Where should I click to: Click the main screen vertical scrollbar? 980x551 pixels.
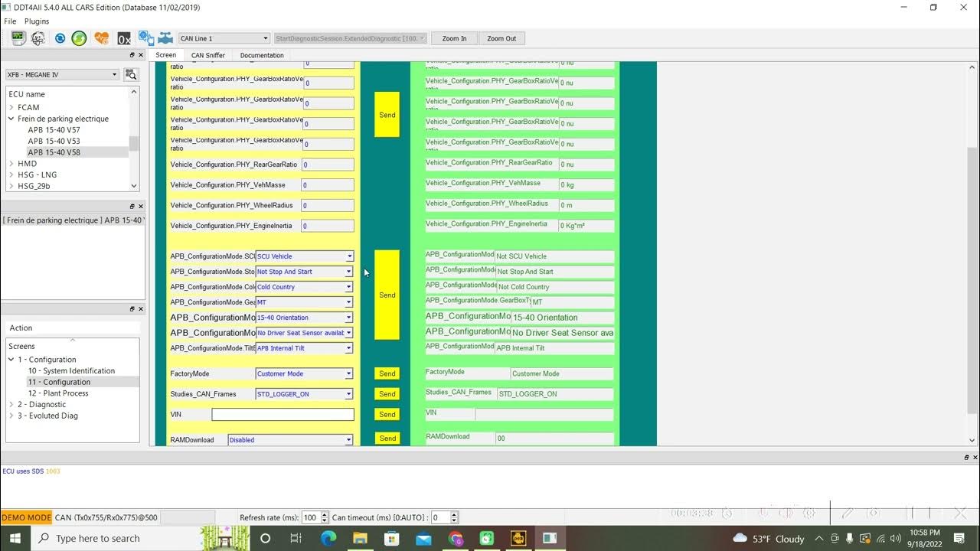pos(972,251)
